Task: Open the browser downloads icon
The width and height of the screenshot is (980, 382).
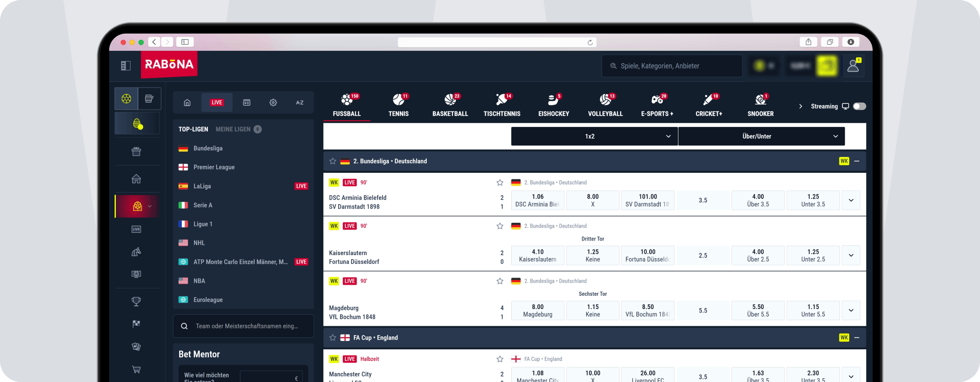Action: [851, 42]
